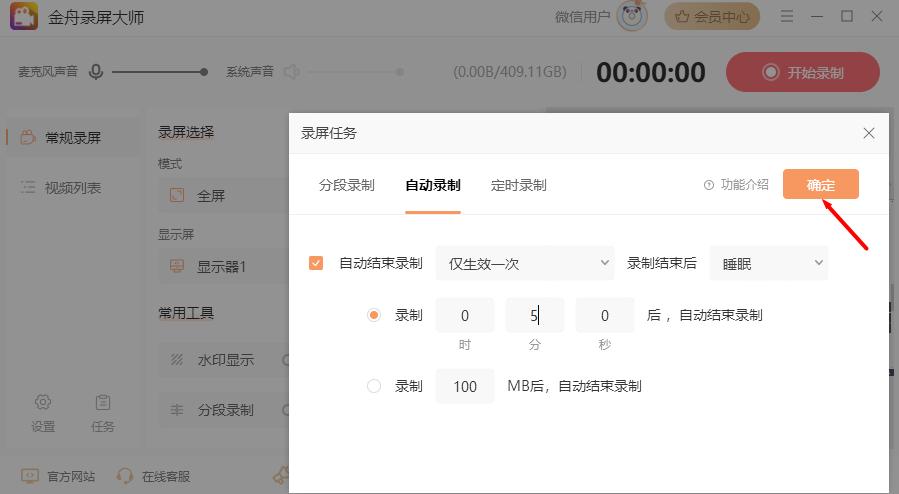
Task: Click the 在线客服 headset icon
Action: (124, 476)
